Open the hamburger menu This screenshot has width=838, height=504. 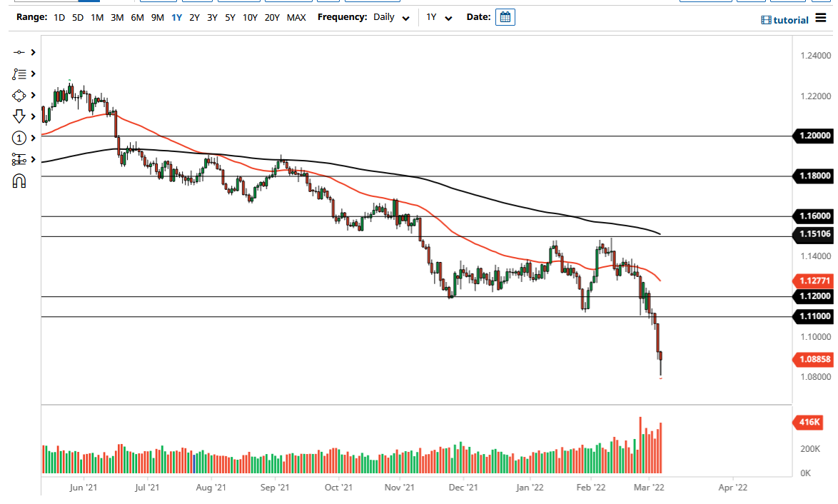coord(821,20)
